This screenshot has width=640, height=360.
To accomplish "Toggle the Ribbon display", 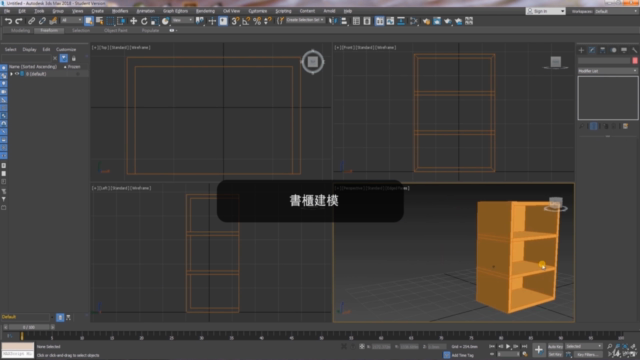I will (379, 21).
